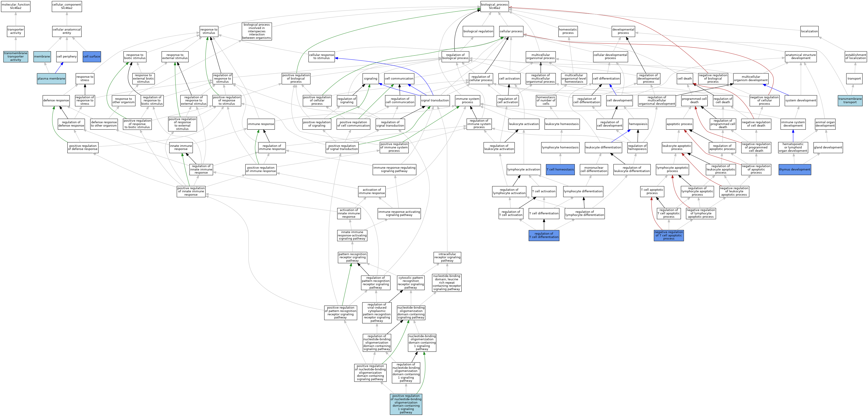Click the gland development node

(828, 148)
